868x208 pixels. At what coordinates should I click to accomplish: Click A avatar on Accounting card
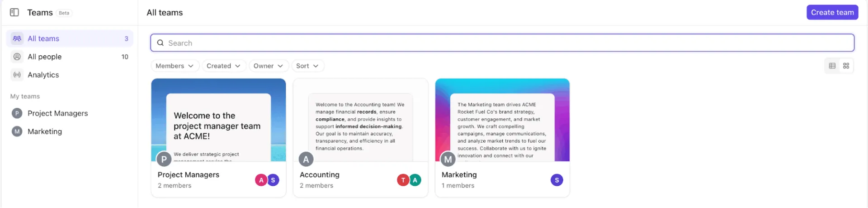tap(306, 159)
